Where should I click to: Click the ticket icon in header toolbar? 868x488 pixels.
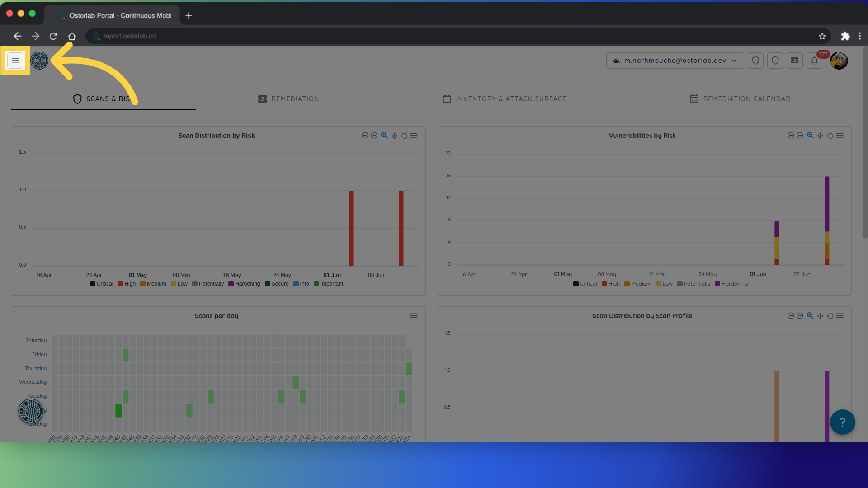[x=794, y=61]
